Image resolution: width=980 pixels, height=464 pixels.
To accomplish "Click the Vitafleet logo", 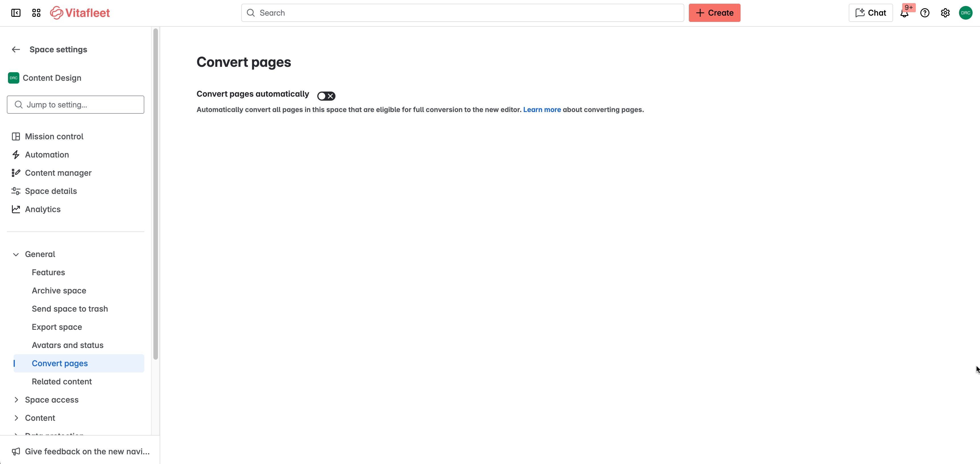I will (80, 13).
